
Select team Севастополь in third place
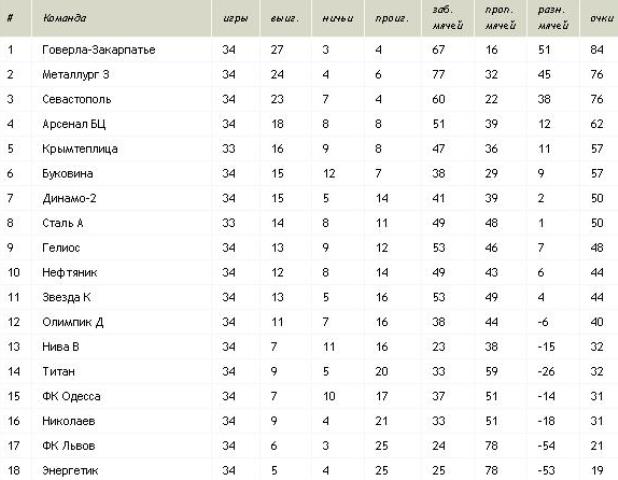pos(76,99)
